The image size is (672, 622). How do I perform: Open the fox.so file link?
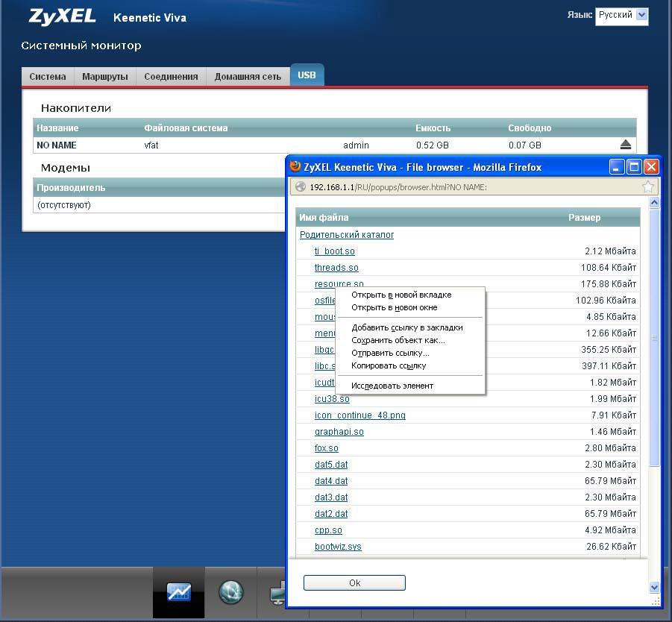click(x=327, y=448)
